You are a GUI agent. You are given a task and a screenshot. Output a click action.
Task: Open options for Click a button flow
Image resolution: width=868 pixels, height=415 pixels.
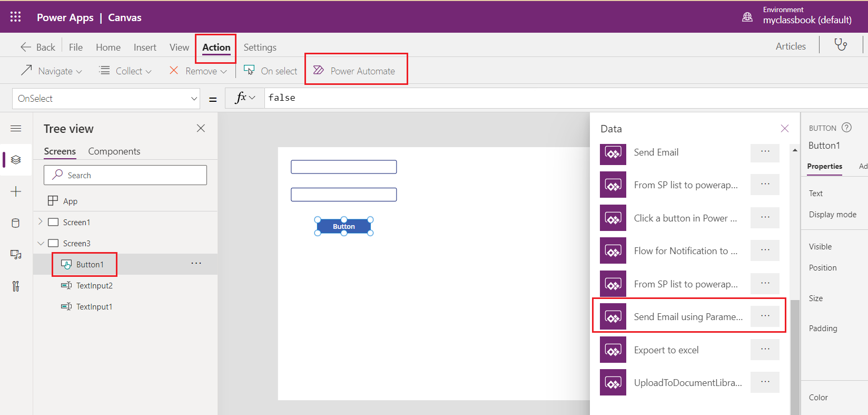tap(765, 218)
